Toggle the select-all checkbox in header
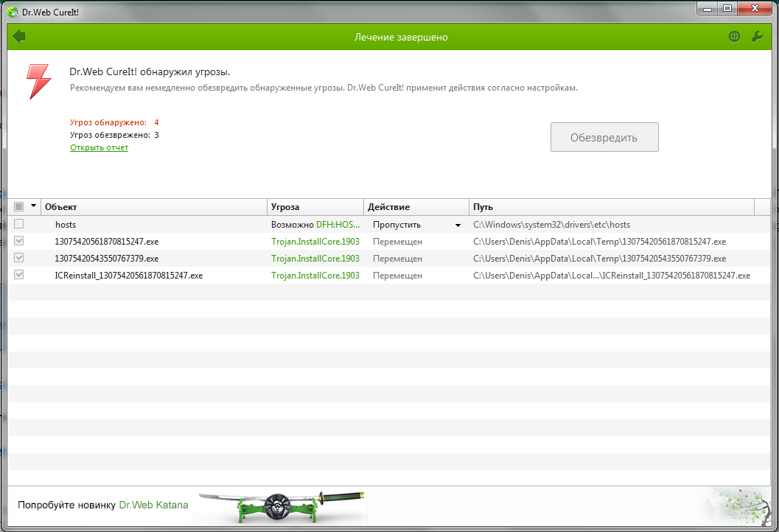This screenshot has height=532, width=779. point(19,206)
